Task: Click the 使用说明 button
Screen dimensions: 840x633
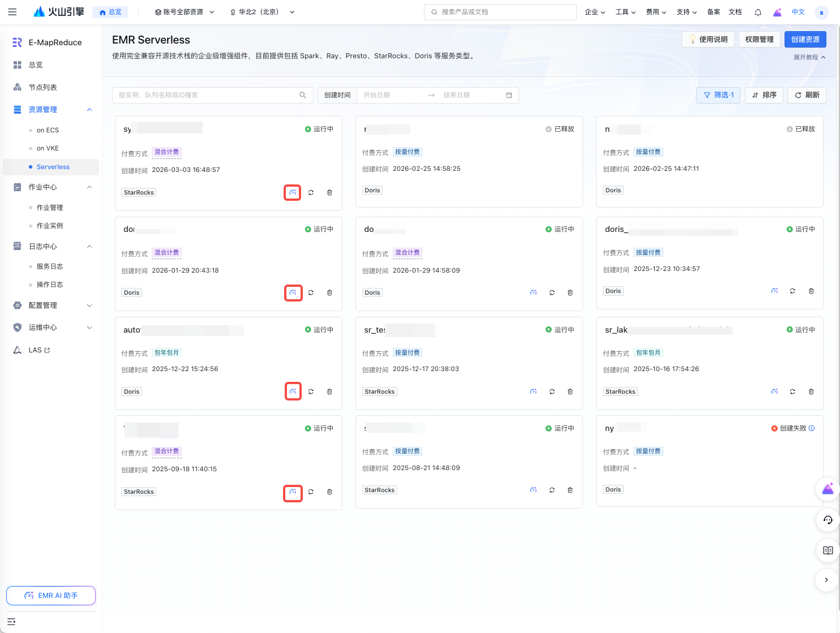Action: (708, 40)
